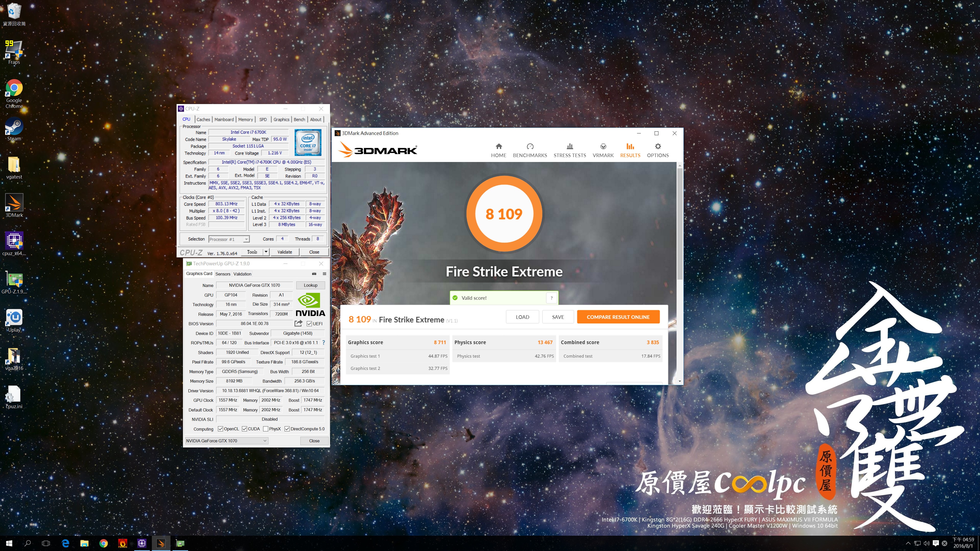Image resolution: width=980 pixels, height=551 pixels.
Task: Click LOAD button in 3DMark
Action: pos(522,317)
